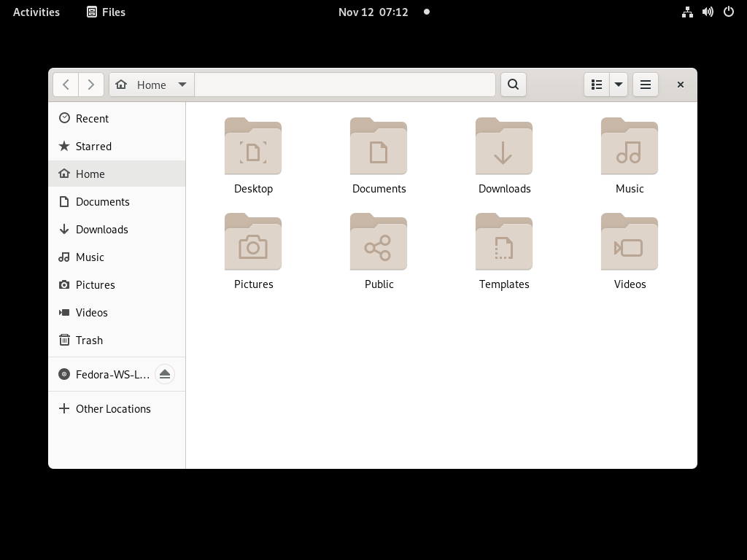Select Home in the sidebar
Image resolution: width=747 pixels, height=560 pixels.
tap(117, 174)
